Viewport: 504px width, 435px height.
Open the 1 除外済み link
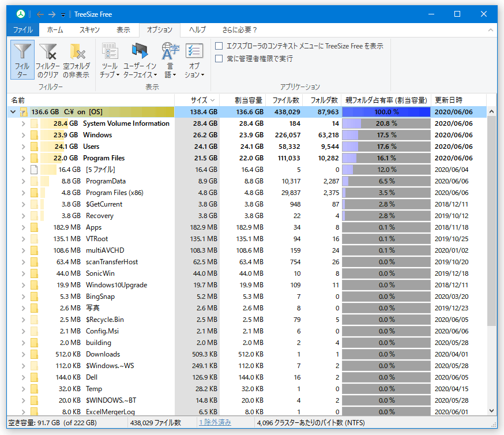(x=215, y=422)
